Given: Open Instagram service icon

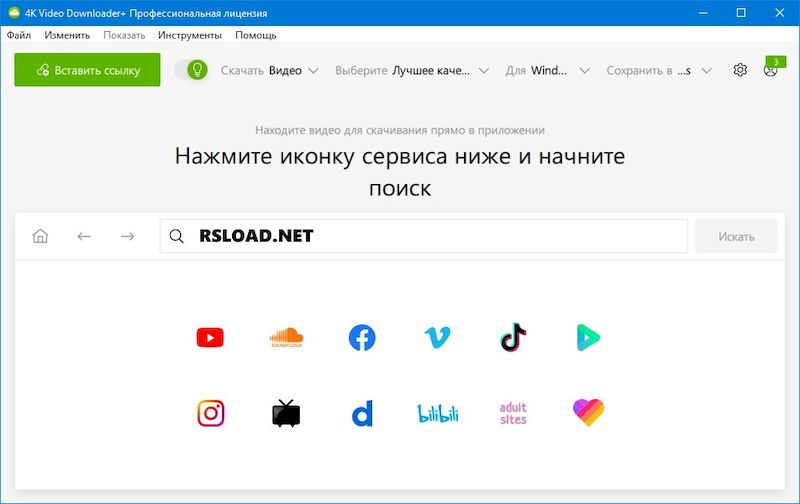Looking at the screenshot, I should click(211, 413).
